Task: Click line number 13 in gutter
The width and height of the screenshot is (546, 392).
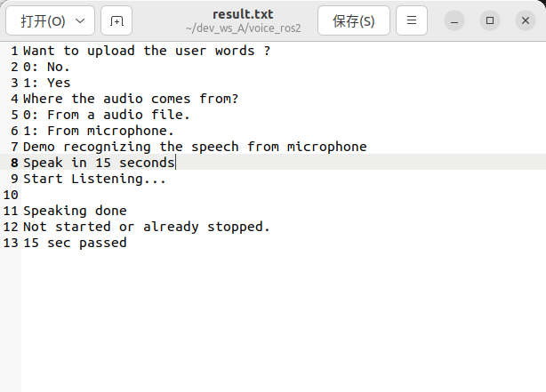Action: coord(11,243)
